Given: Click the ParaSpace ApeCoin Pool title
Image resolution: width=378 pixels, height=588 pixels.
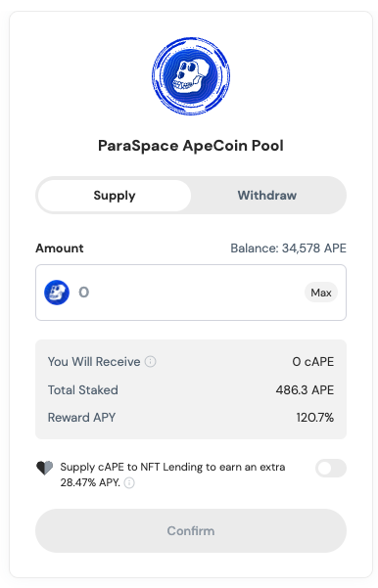Looking at the screenshot, I should tap(191, 146).
